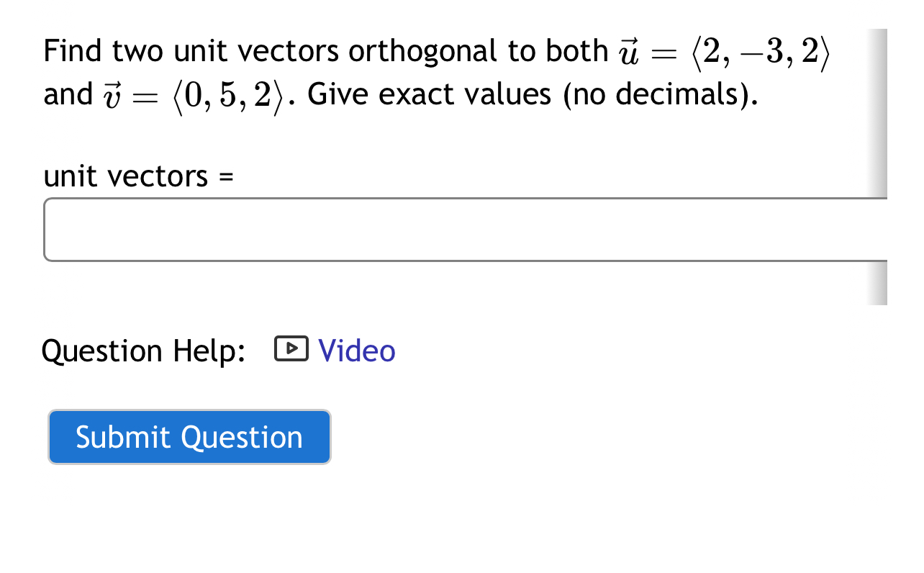Click the video play icon beside Video
Viewport: 924px width, 573px height.
291,350
